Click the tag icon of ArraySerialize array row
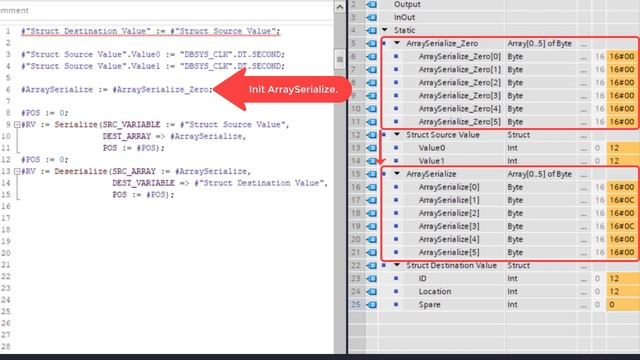 [371, 174]
